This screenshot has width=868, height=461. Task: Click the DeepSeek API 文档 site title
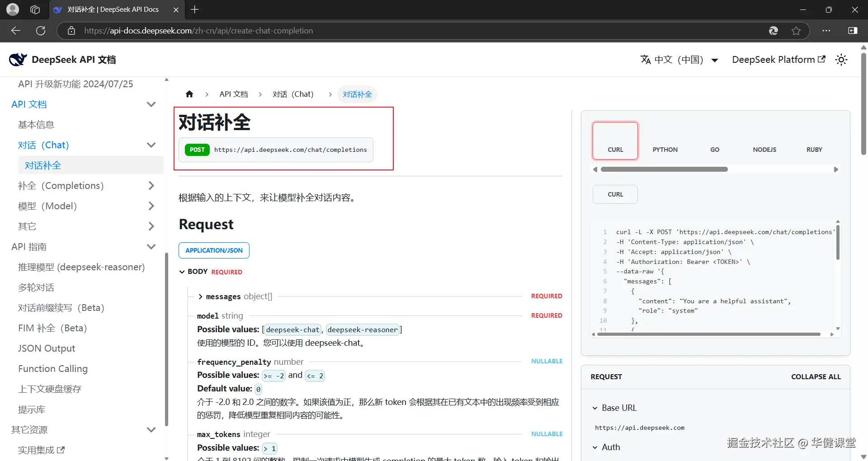tap(74, 60)
